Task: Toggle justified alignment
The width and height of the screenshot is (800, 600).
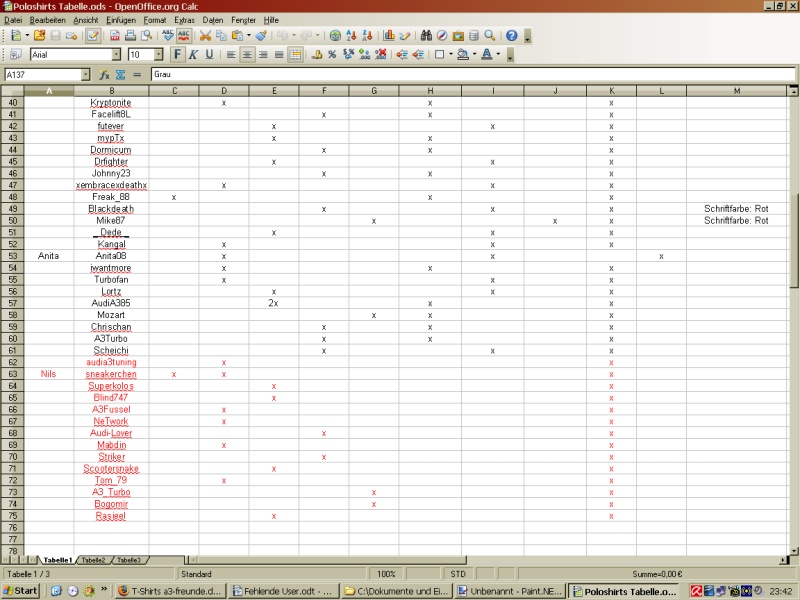Action: pyautogui.click(x=279, y=55)
